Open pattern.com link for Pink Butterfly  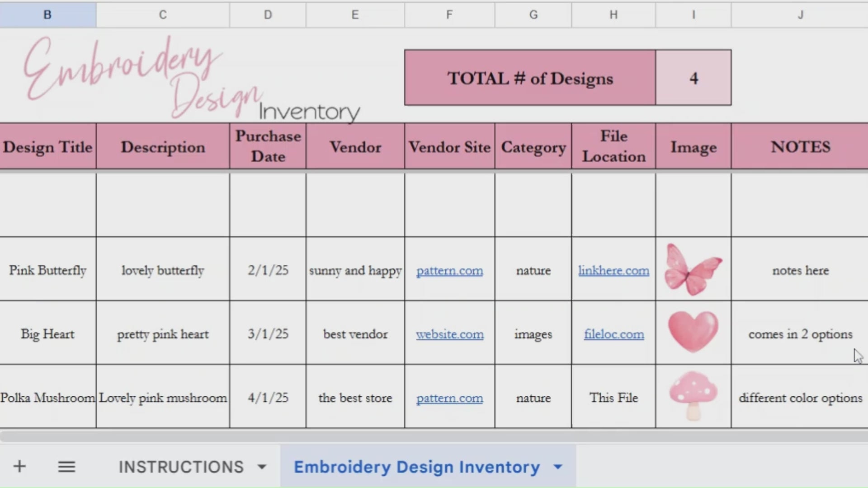pyautogui.click(x=449, y=271)
